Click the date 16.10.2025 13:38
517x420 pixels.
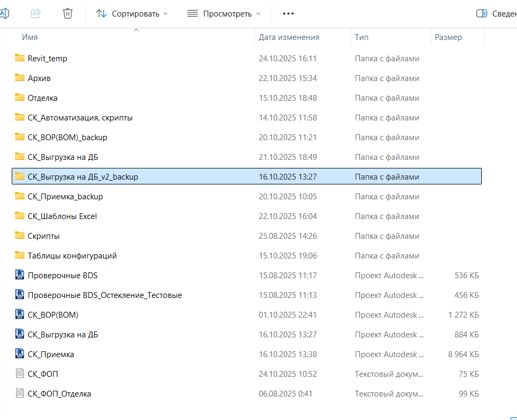point(288,354)
